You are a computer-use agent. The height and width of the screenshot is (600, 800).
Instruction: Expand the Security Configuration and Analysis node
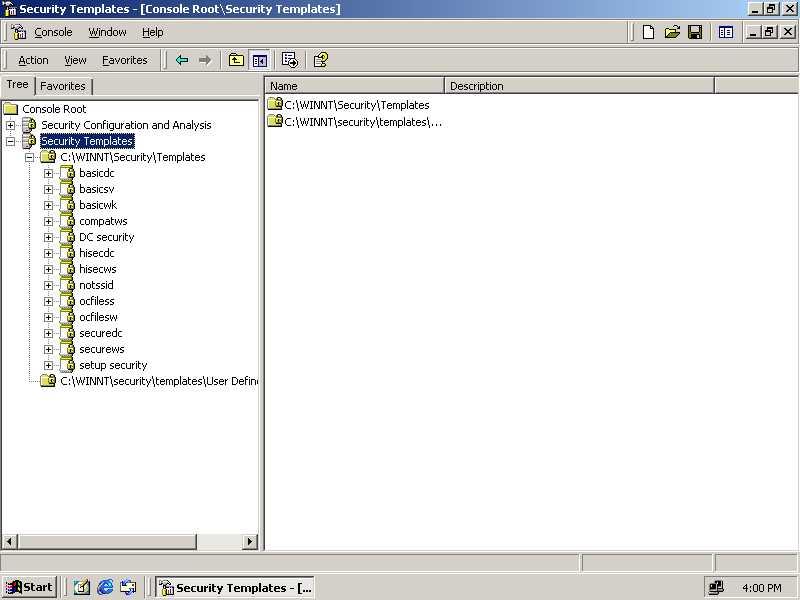11,125
